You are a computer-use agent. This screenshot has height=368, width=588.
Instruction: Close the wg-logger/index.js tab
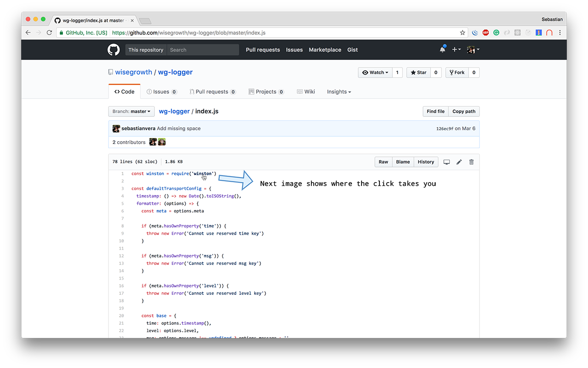[x=132, y=20]
